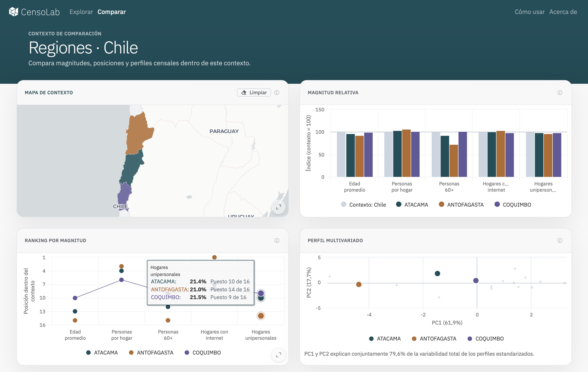Expand the context map to fullscreen
The width and height of the screenshot is (588, 372).
coord(278,207)
